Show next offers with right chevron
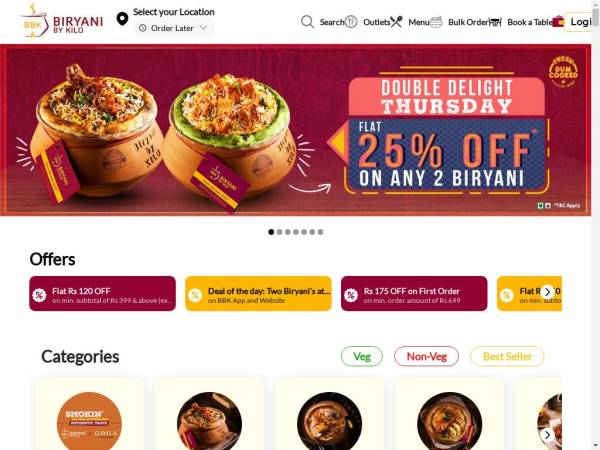Viewport: 600px width, 450px height. 548,292
